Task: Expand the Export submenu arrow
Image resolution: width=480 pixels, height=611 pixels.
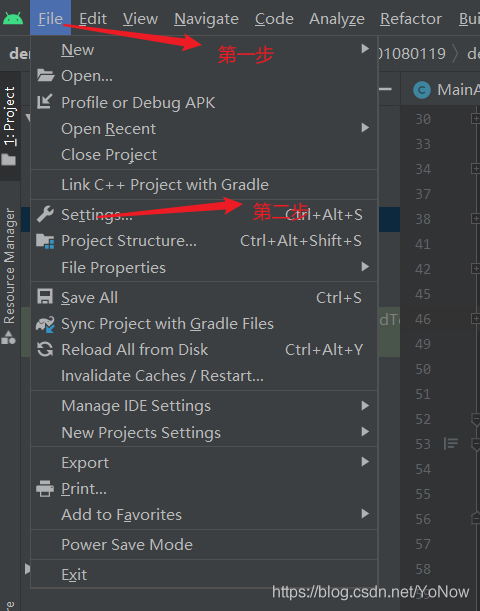Action: click(365, 462)
